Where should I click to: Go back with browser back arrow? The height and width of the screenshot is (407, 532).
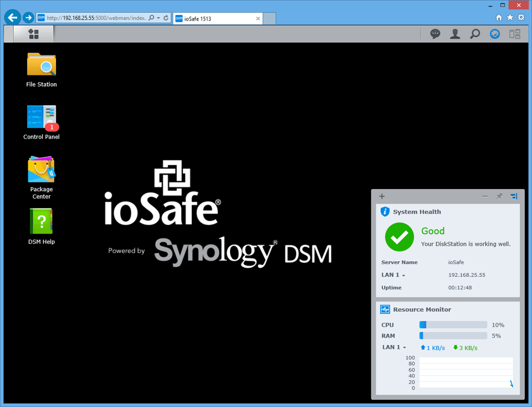pos(13,18)
